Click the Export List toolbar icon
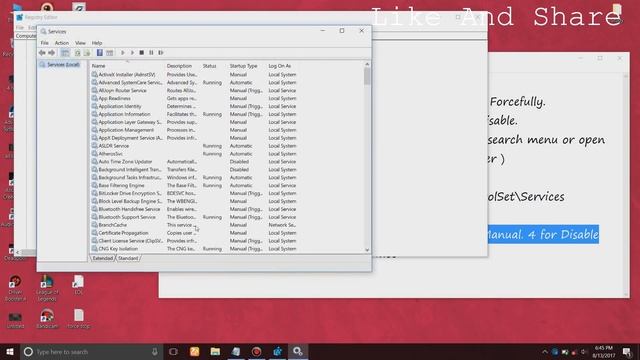 87,53
